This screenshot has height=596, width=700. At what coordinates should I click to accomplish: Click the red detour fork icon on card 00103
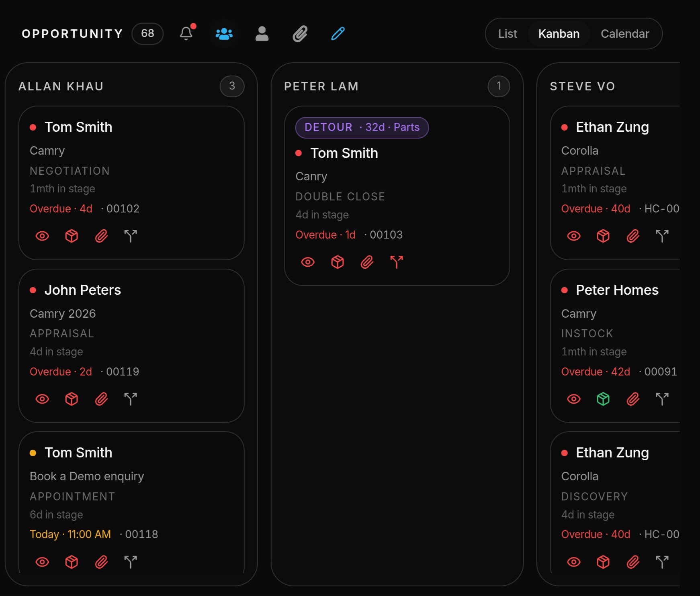pyautogui.click(x=397, y=262)
